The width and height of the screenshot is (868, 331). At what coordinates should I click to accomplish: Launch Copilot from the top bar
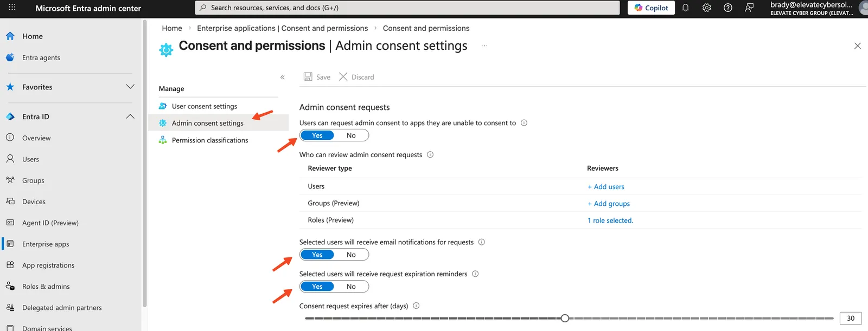tap(651, 8)
